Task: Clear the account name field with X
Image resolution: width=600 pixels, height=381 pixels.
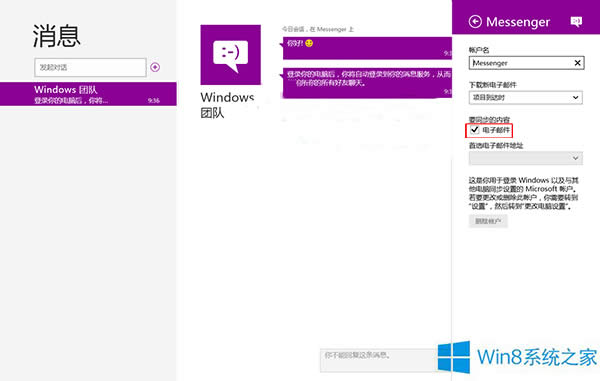Action: tap(577, 63)
